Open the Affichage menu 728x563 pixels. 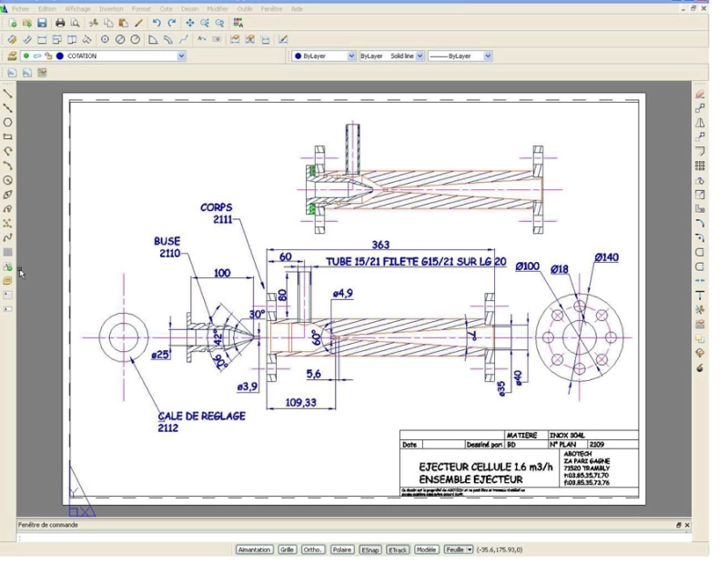pyautogui.click(x=77, y=9)
